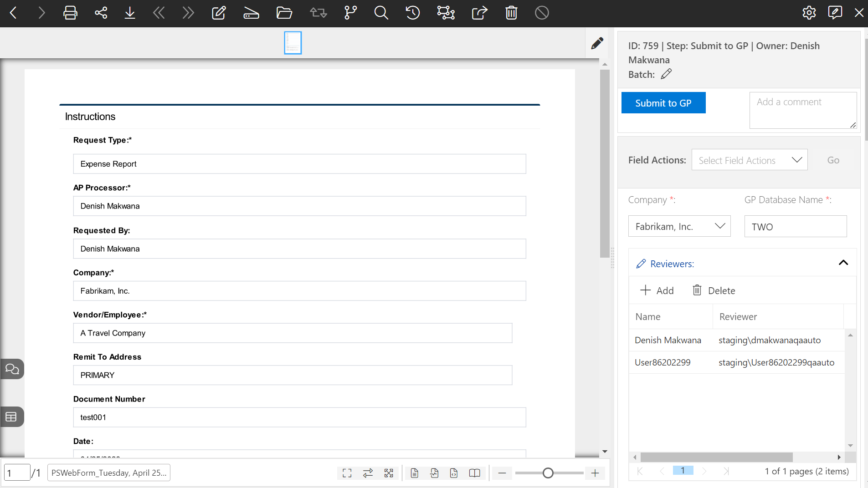Open the folder icon in top toolbar
Screen dimensions: 868x488
(x=284, y=13)
